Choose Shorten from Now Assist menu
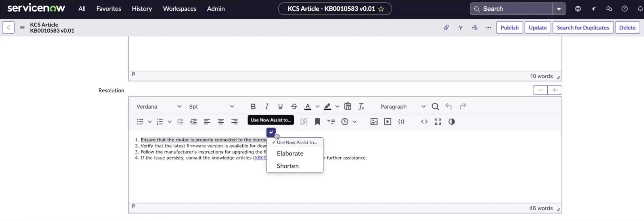Screen dimensions: 644x221 288,166
